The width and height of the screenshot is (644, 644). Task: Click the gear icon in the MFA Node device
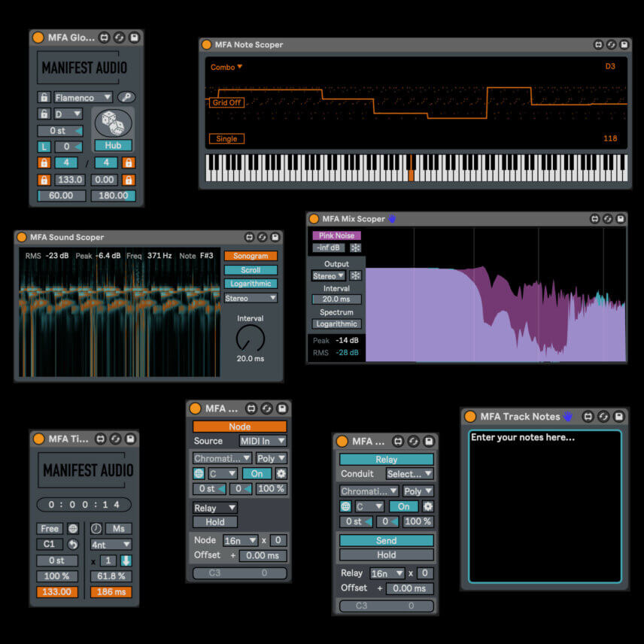click(x=281, y=473)
